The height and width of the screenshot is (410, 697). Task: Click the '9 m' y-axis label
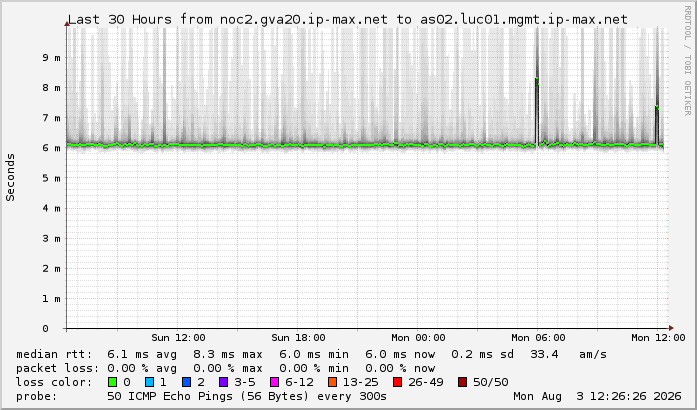[x=52, y=58]
